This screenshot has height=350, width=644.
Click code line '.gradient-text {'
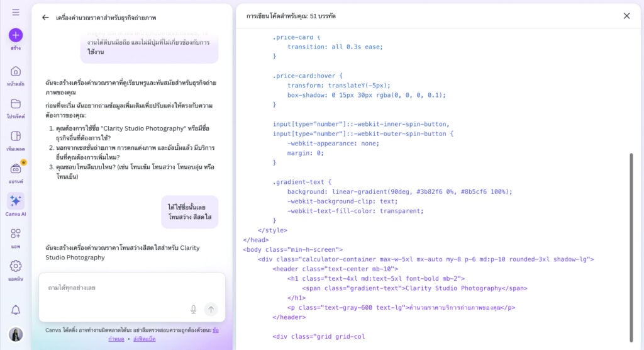(x=302, y=182)
